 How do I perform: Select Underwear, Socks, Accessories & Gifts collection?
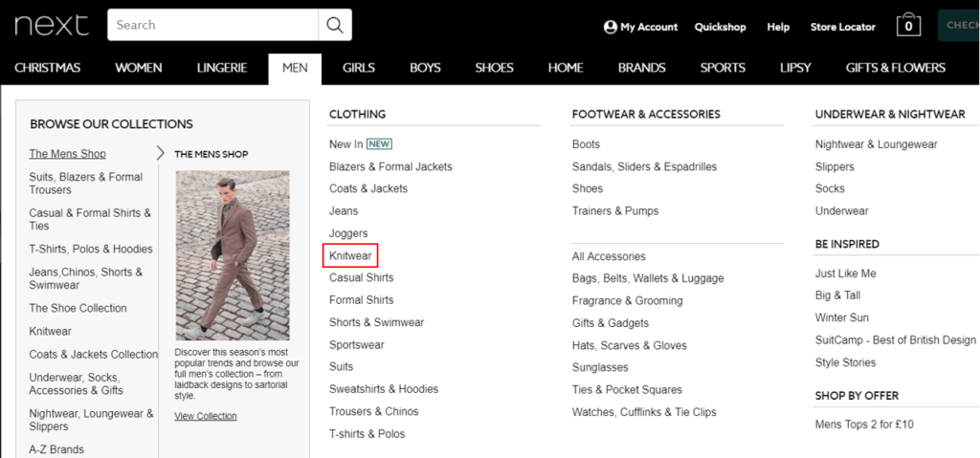[x=76, y=384]
